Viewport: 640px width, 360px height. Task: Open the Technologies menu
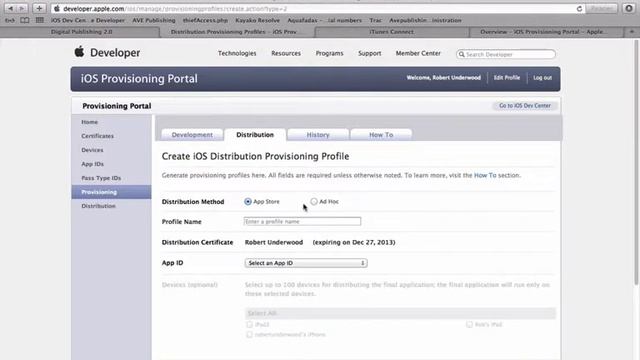pyautogui.click(x=237, y=53)
